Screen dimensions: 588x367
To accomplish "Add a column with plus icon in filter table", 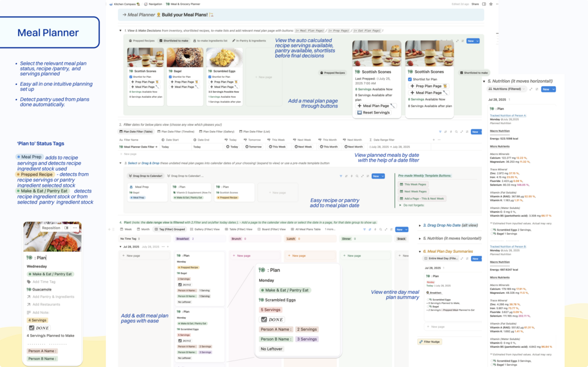I will (434, 139).
